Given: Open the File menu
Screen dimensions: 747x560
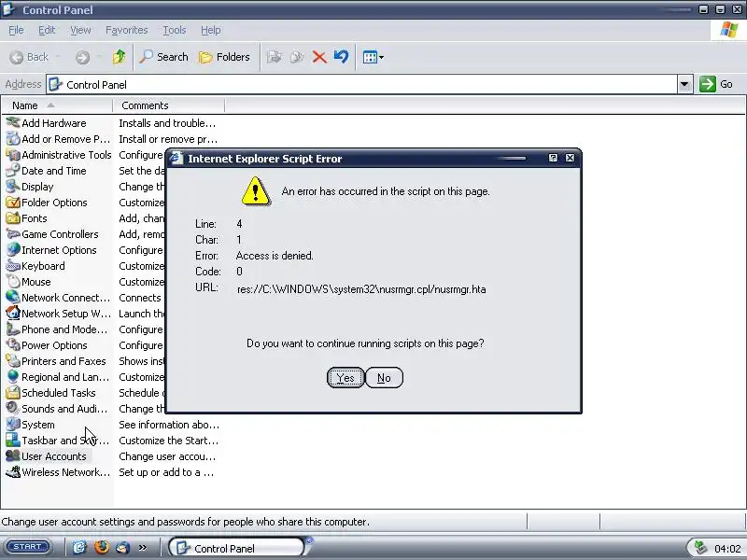Looking at the screenshot, I should 16,30.
